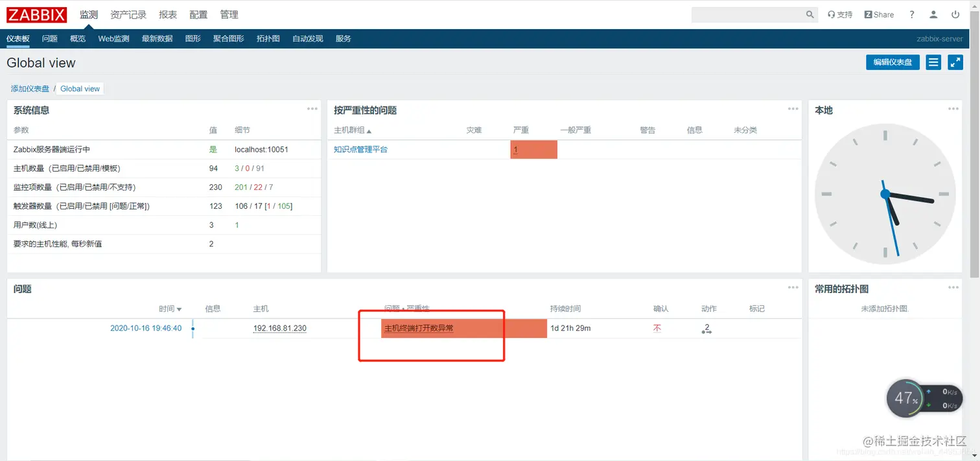Image resolution: width=980 pixels, height=461 pixels.
Task: Open the 问题 widget options menu
Action: click(793, 288)
